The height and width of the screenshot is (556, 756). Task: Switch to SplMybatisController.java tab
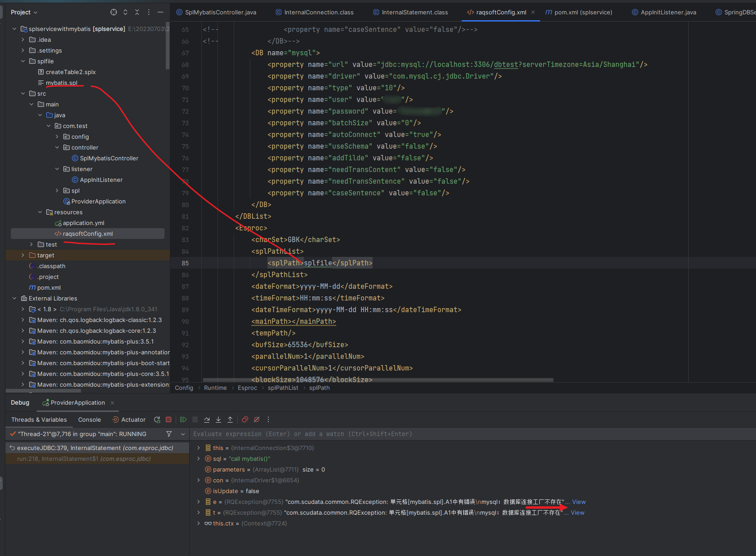pyautogui.click(x=220, y=12)
